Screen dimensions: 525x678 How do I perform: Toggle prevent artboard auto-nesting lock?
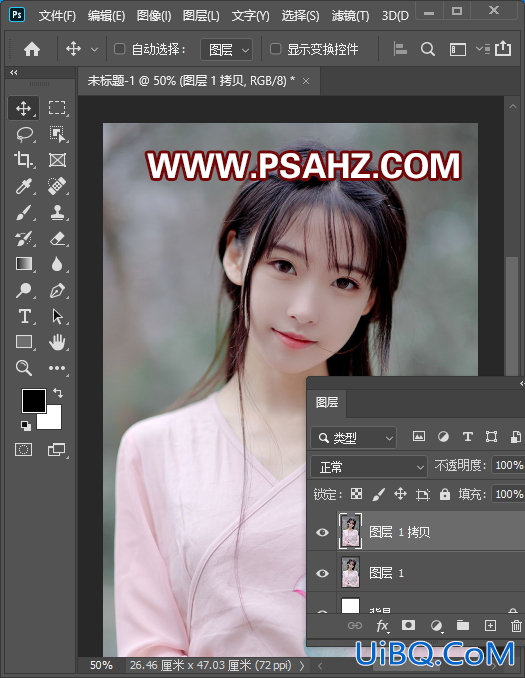click(x=423, y=494)
